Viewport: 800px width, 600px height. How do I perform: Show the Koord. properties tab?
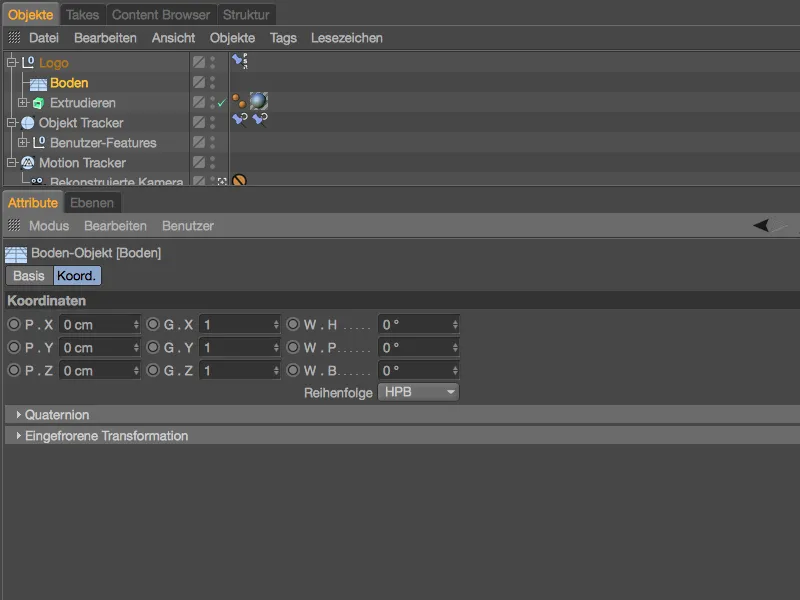click(77, 276)
